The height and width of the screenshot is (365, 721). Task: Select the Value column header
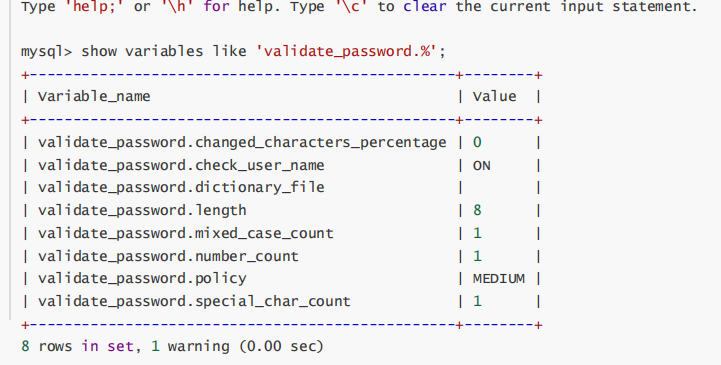(495, 97)
